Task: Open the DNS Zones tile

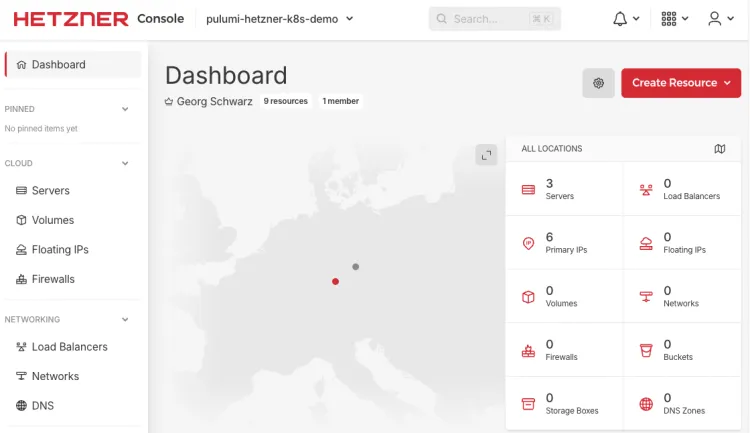Action: 682,403
